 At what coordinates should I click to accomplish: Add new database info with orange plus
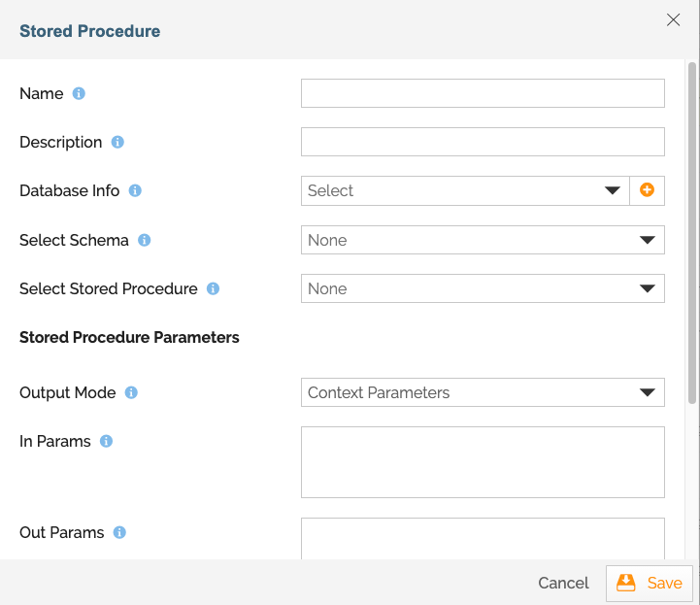coord(647,190)
